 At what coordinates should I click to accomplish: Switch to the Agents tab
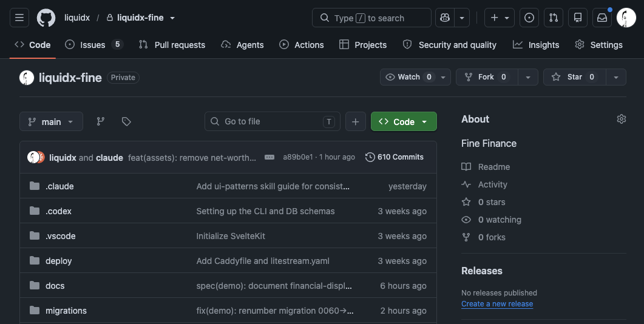[242, 45]
